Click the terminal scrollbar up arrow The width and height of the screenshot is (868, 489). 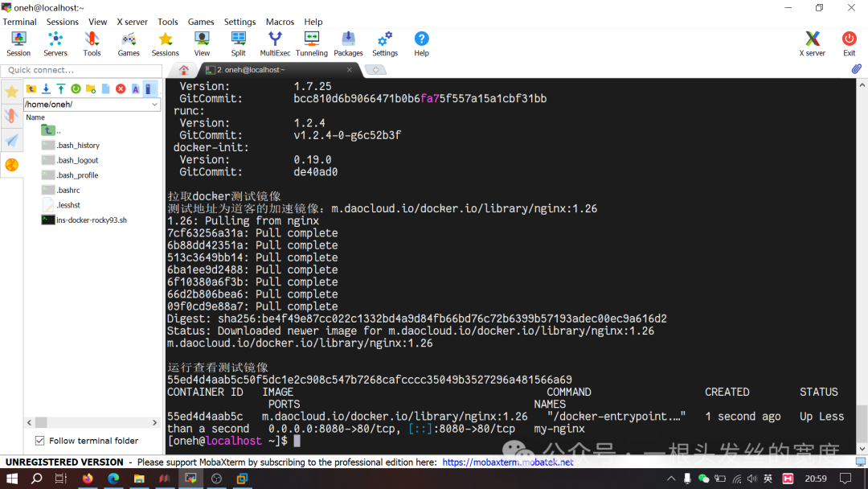(x=862, y=84)
